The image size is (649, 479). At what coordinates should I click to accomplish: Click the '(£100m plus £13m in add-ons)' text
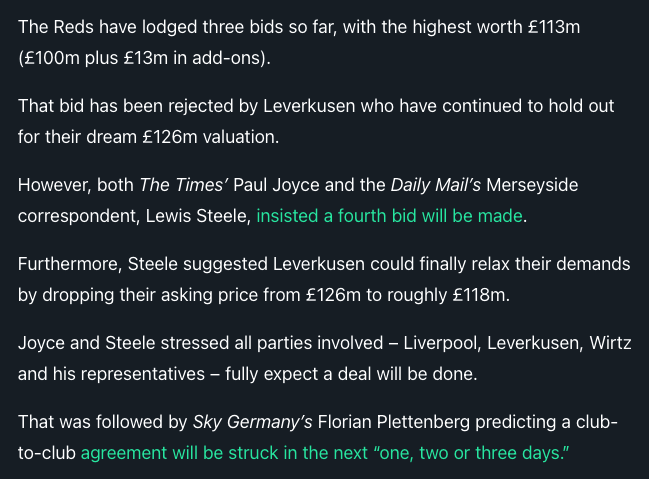144,58
